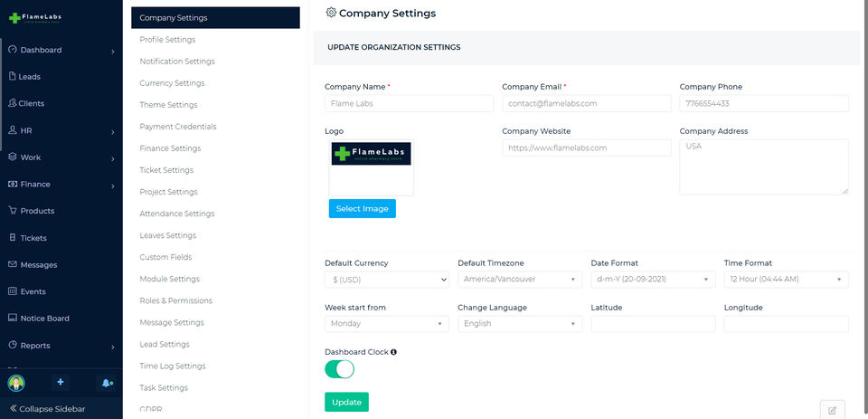Open Ticket Settings

[x=166, y=170]
